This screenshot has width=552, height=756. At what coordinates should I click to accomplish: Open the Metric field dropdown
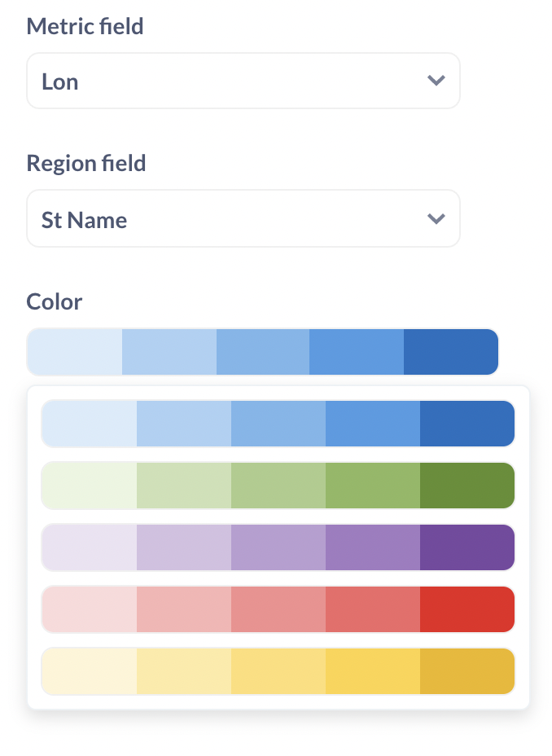coord(243,81)
